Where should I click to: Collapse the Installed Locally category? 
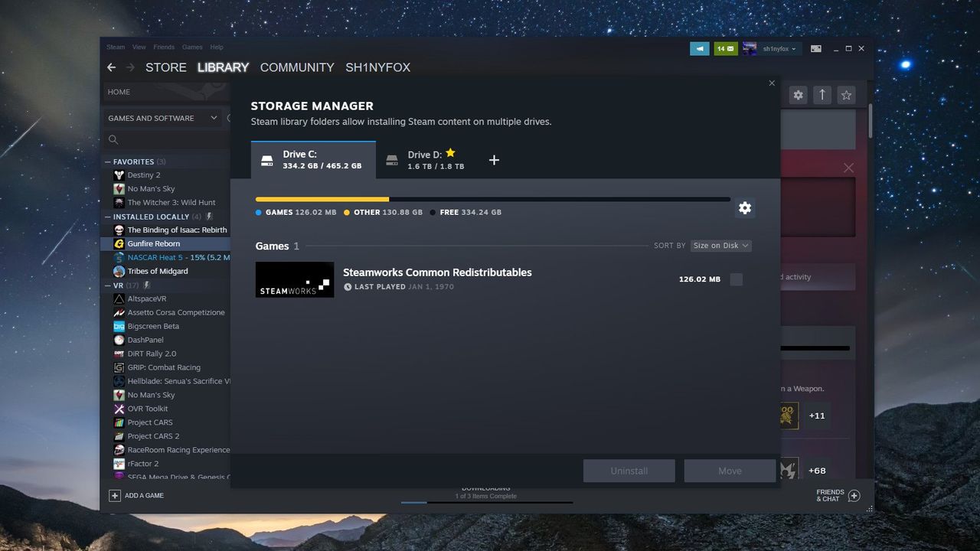[107, 217]
